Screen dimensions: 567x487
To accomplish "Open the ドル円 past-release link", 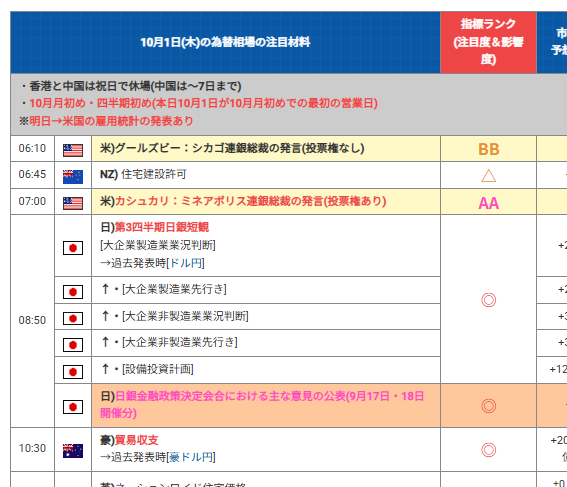I will click(185, 263).
